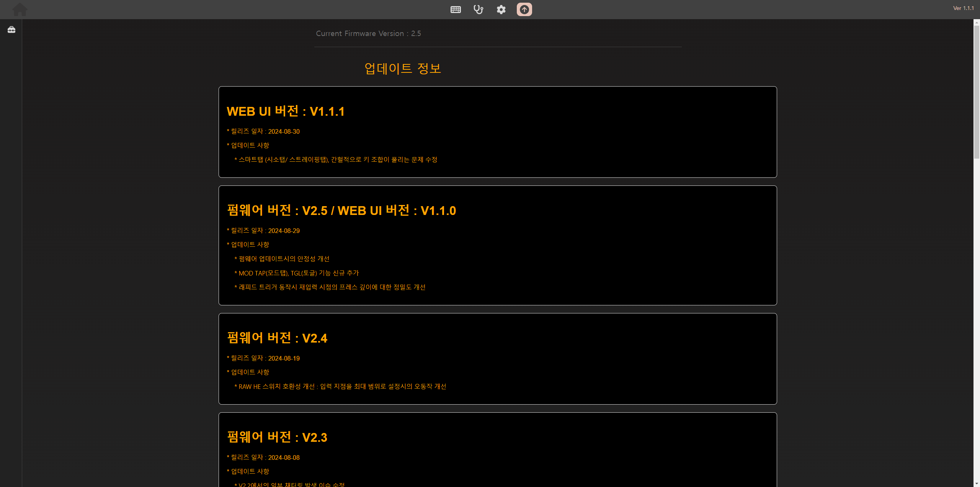The height and width of the screenshot is (487, 980).
Task: Click the 업데이트 정보 heading
Action: tap(403, 69)
